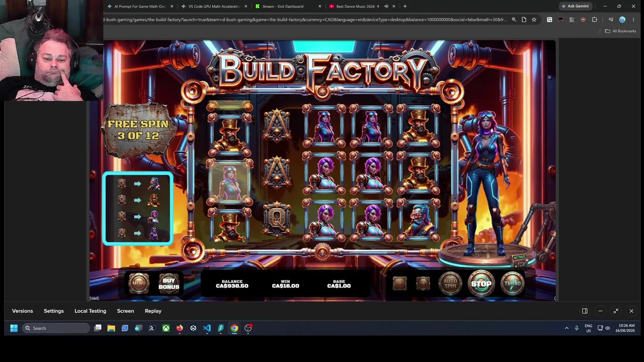This screenshot has width=644, height=362.
Task: Open the zoom magnifier in address bar
Action: pos(514,20)
